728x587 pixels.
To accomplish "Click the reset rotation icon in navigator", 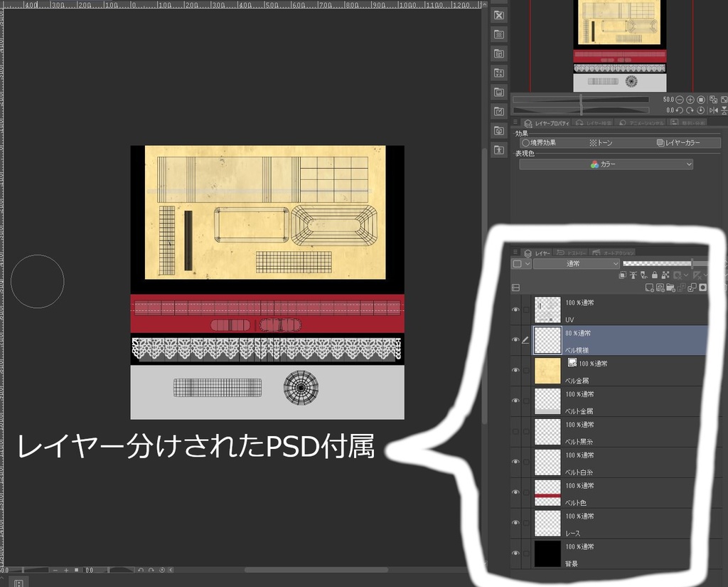I will tap(701, 110).
